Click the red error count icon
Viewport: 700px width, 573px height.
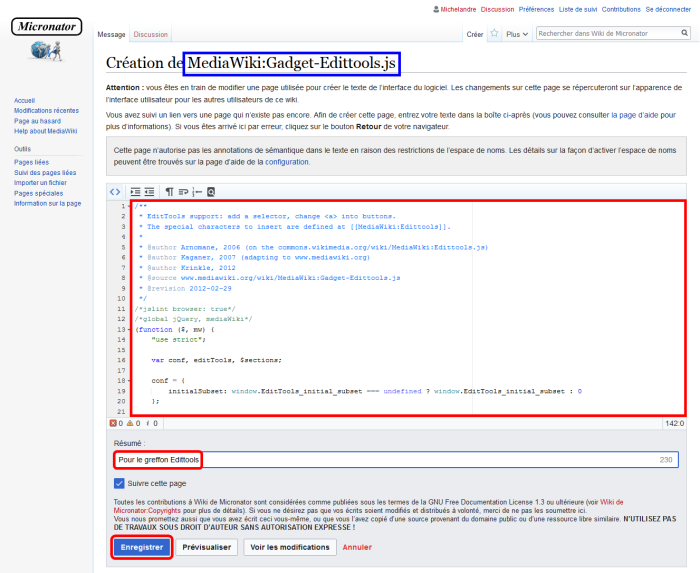pos(113,423)
